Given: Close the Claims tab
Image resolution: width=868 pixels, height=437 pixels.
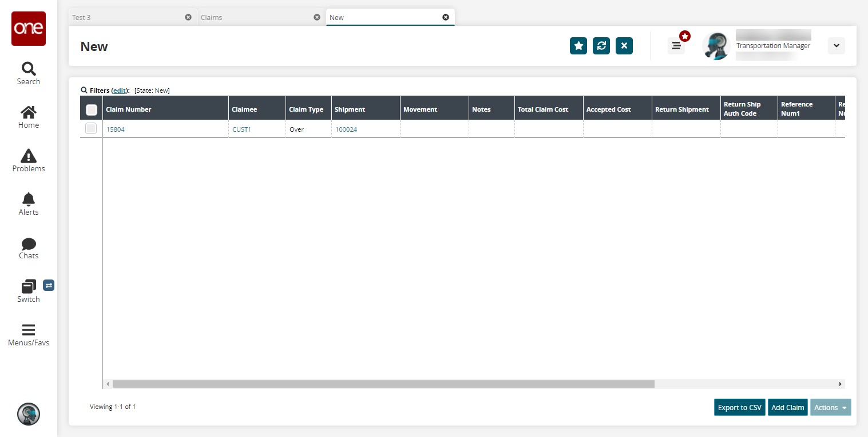Looking at the screenshot, I should (317, 17).
